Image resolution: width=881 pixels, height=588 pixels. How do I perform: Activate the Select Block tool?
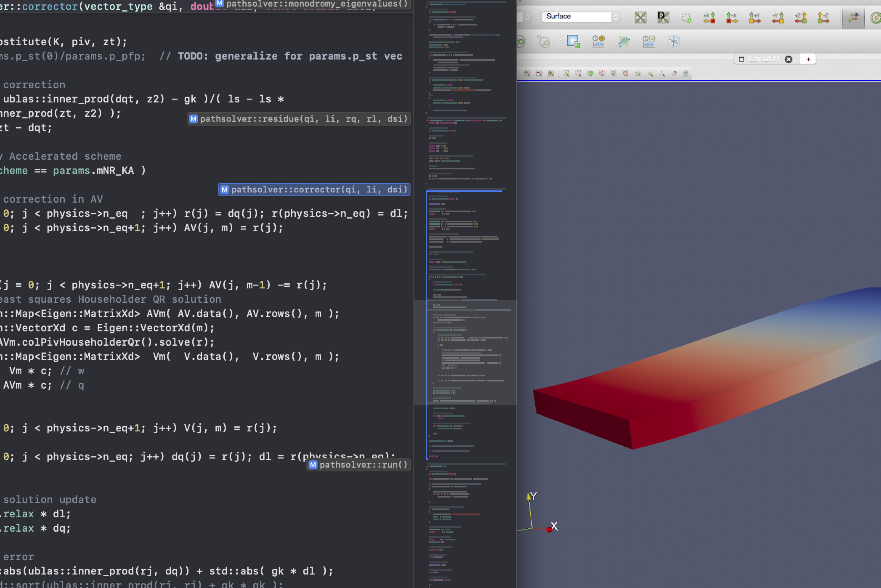(x=638, y=73)
